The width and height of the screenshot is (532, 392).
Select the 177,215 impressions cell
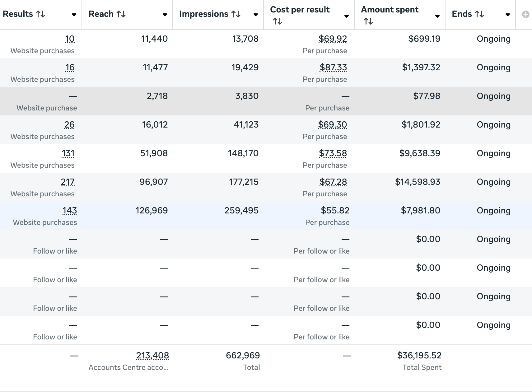tap(244, 182)
